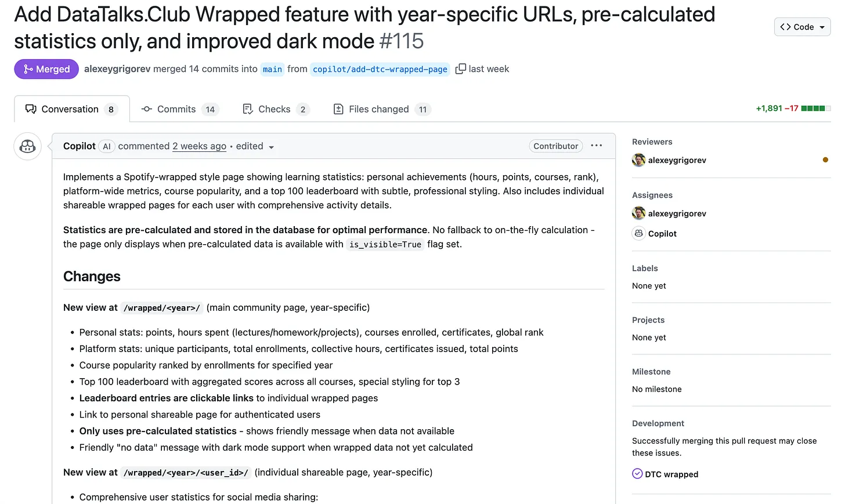Open the comment options kebab menu

596,146
